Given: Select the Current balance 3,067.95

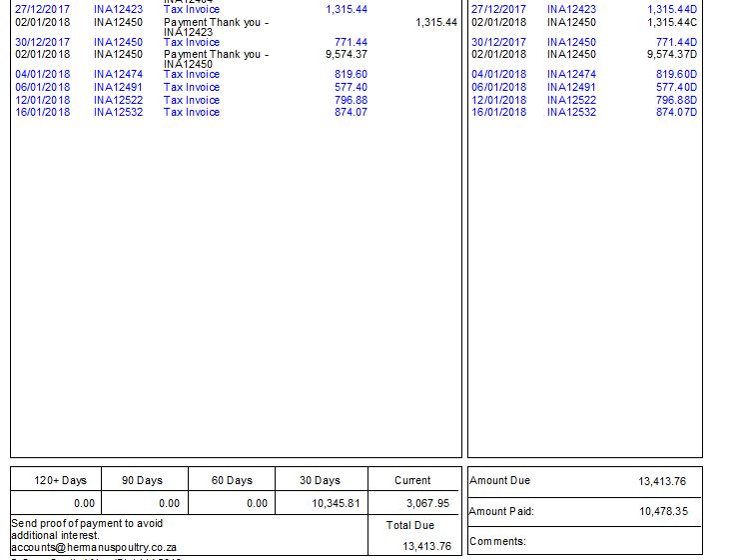Looking at the screenshot, I should (427, 503).
